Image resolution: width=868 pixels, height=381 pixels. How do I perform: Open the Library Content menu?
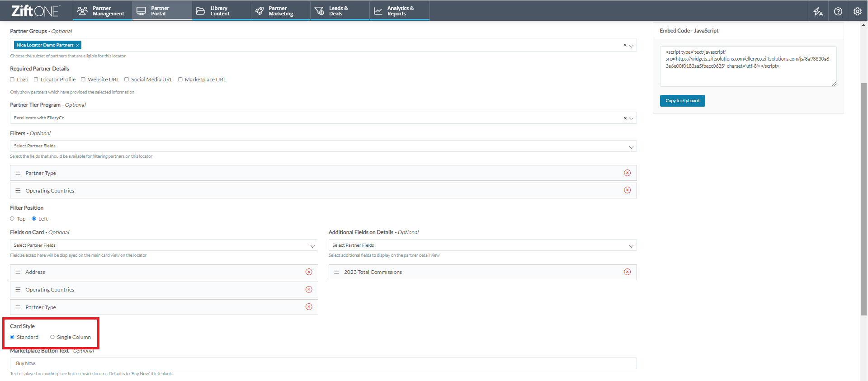coord(222,11)
